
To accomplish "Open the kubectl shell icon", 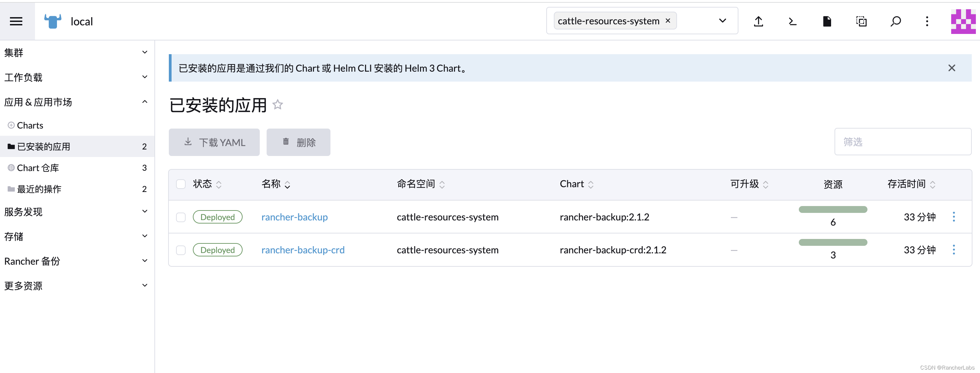I will click(x=792, y=21).
